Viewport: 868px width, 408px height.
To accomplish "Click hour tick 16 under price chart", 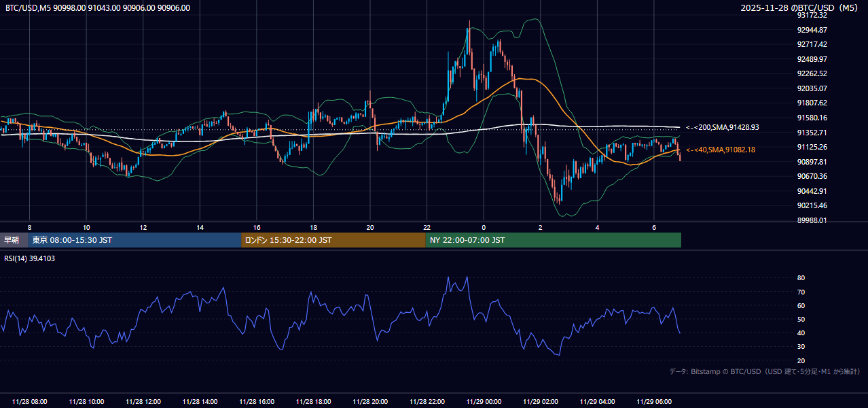I will [257, 227].
